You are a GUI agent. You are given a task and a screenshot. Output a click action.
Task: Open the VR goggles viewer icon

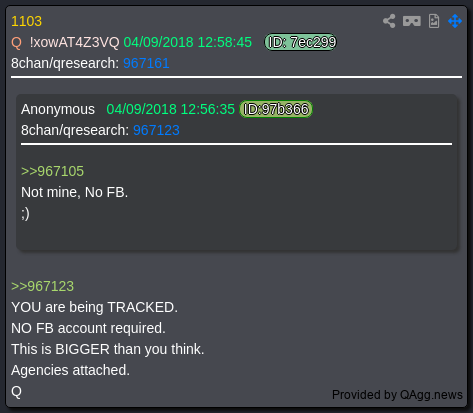tap(412, 21)
